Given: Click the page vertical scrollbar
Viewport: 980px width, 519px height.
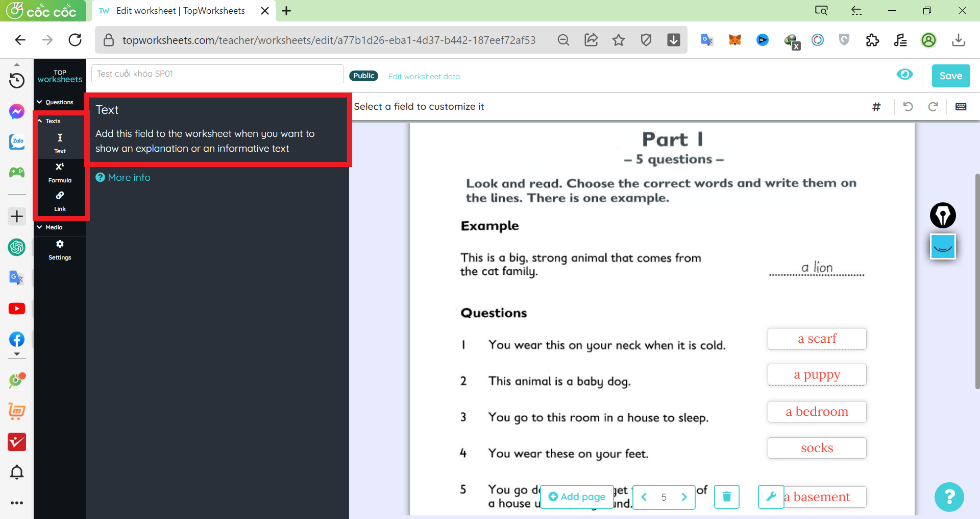Looking at the screenshot, I should coord(976,281).
